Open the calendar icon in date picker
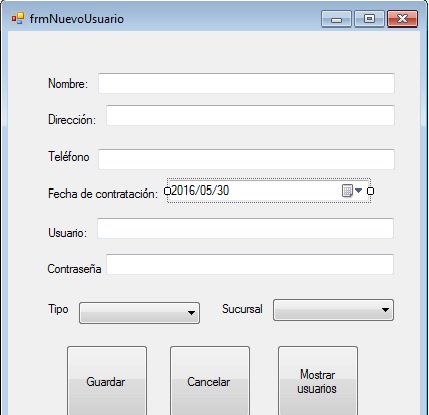 pos(347,191)
